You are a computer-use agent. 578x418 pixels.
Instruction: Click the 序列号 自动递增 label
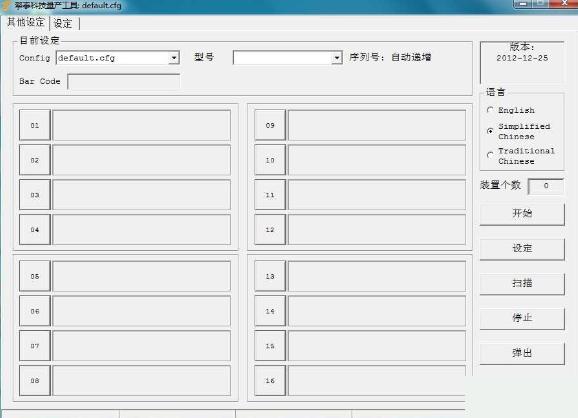click(x=390, y=57)
